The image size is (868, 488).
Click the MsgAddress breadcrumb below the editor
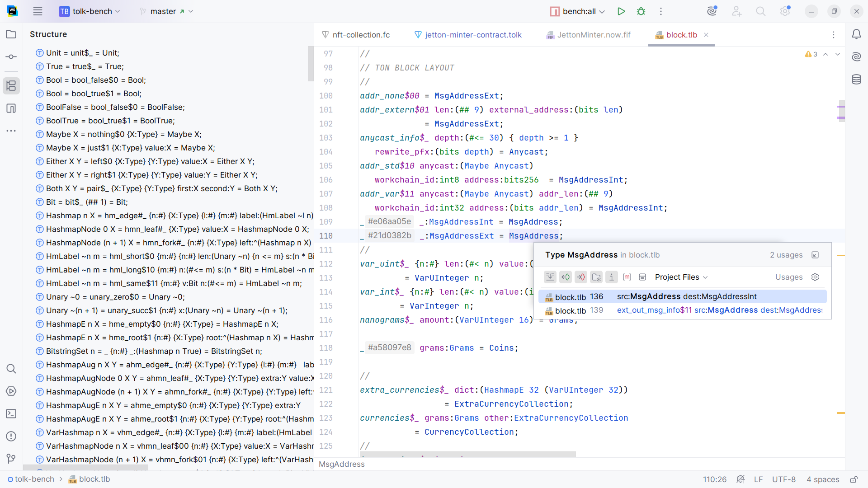click(342, 464)
